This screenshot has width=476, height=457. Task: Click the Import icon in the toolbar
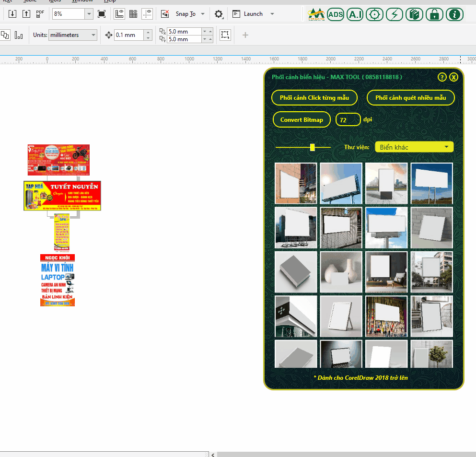coord(12,14)
